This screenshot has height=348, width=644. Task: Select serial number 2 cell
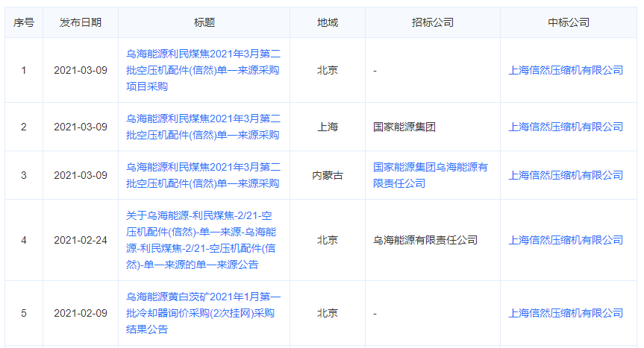tap(24, 127)
